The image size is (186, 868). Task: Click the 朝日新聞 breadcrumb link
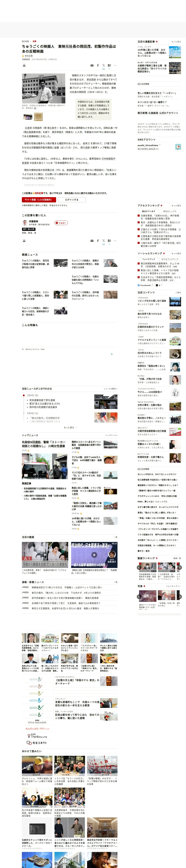(x=25, y=41)
